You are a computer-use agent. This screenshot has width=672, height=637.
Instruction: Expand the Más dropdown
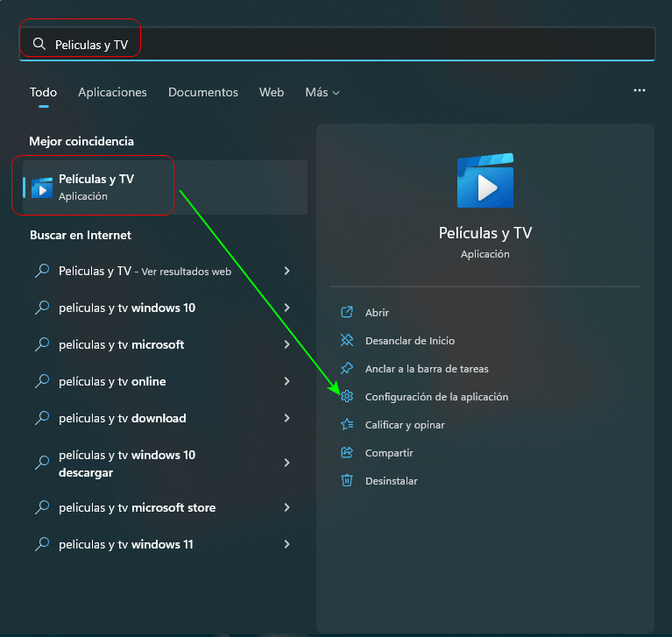(x=322, y=92)
